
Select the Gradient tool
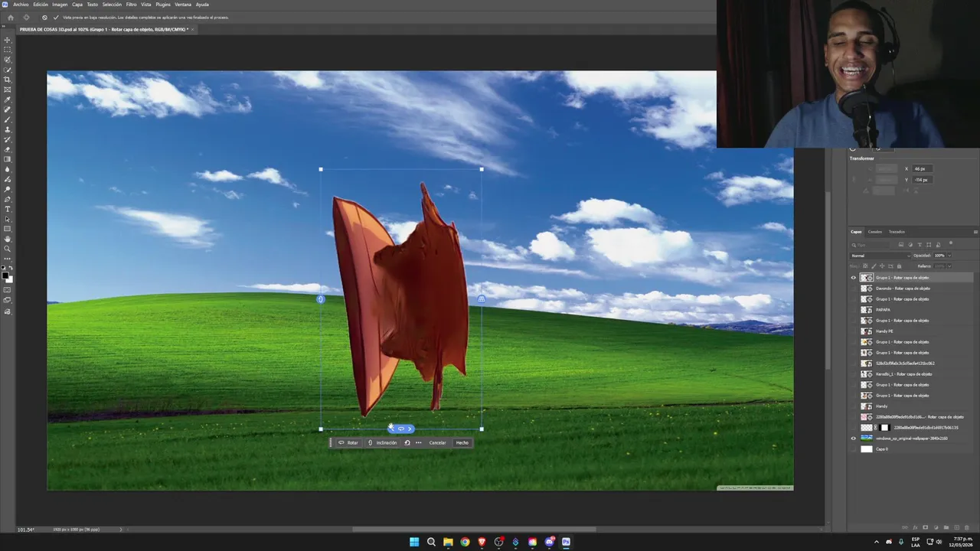(x=8, y=159)
